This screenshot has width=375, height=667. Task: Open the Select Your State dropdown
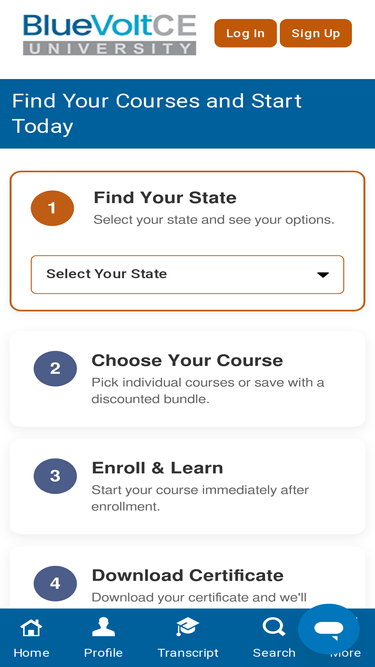click(x=187, y=274)
